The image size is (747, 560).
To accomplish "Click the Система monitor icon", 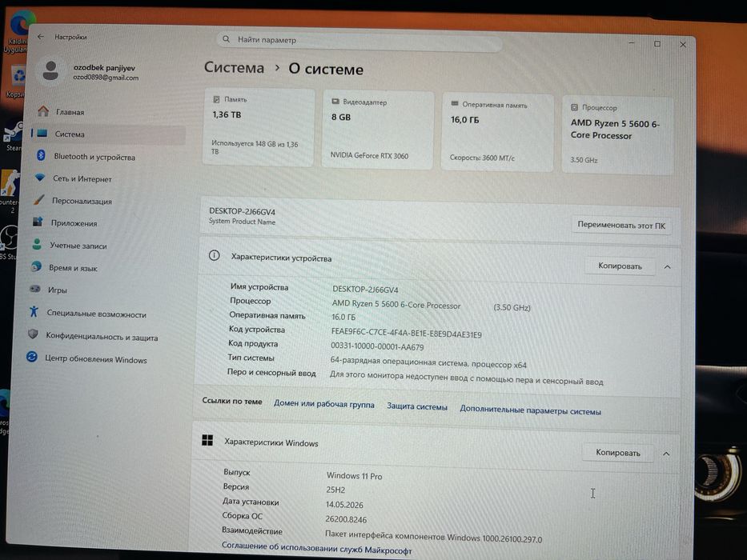I will coord(42,134).
